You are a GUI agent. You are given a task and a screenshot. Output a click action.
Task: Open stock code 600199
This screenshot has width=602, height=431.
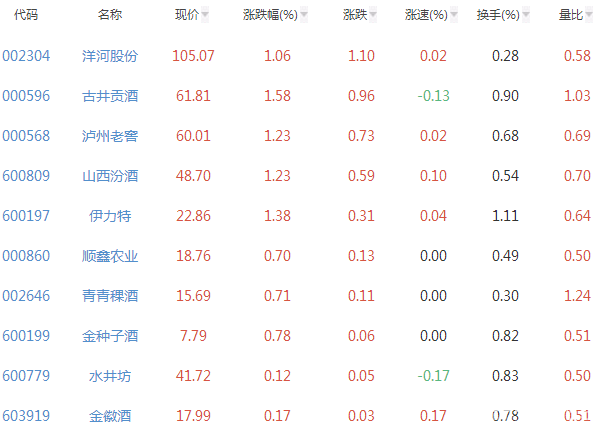26,336
